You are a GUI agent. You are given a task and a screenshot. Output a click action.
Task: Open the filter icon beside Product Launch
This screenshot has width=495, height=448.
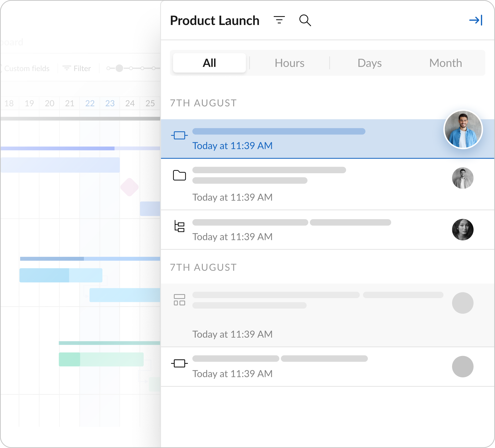279,20
